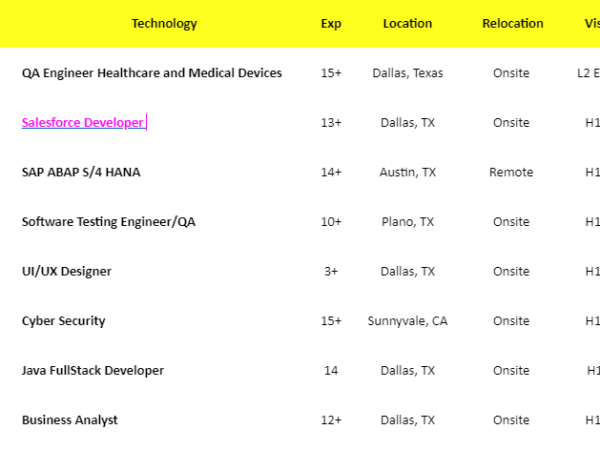Click the Austin, TX location cell
The height and width of the screenshot is (450, 600).
[407, 172]
